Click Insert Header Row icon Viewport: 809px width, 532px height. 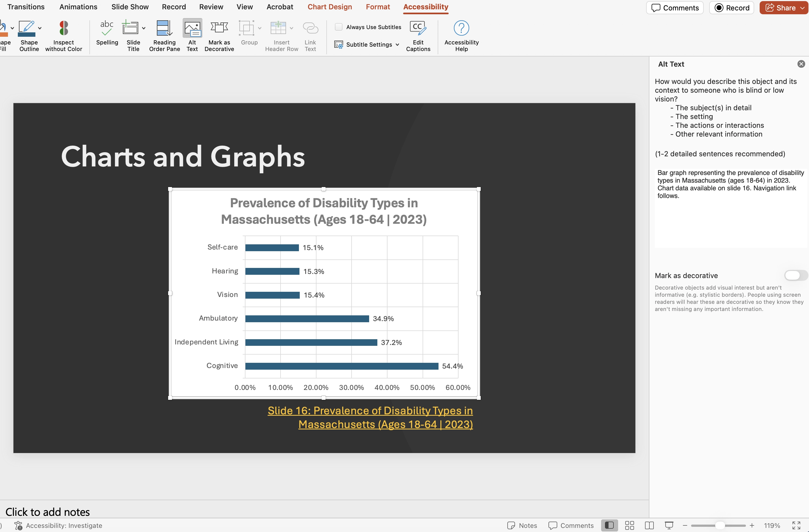tap(278, 28)
